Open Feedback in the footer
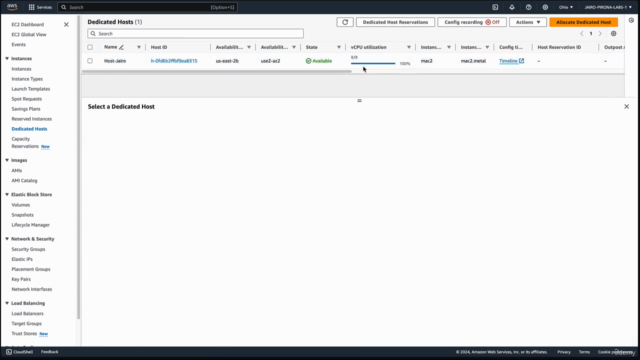This screenshot has height=360, width=640. coord(49,352)
